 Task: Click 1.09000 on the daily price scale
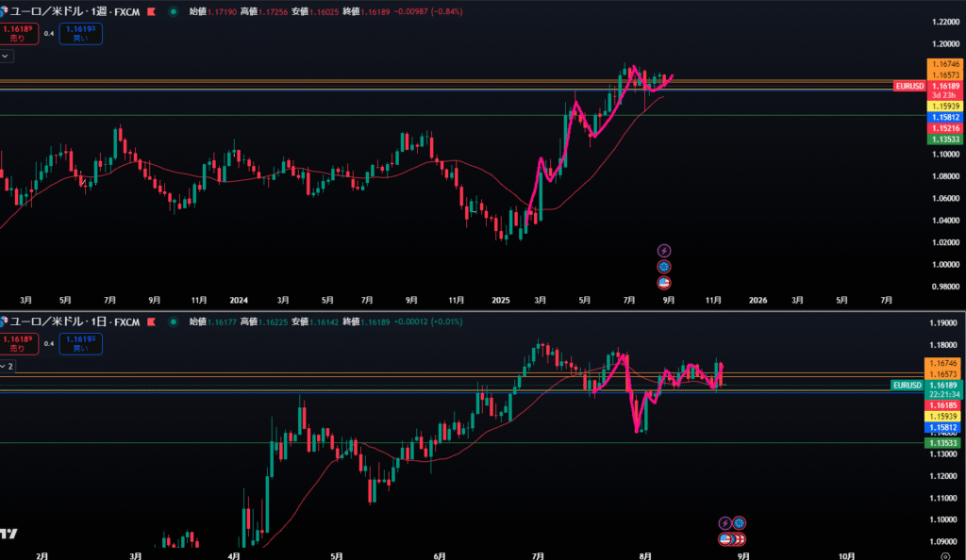pyautogui.click(x=943, y=542)
